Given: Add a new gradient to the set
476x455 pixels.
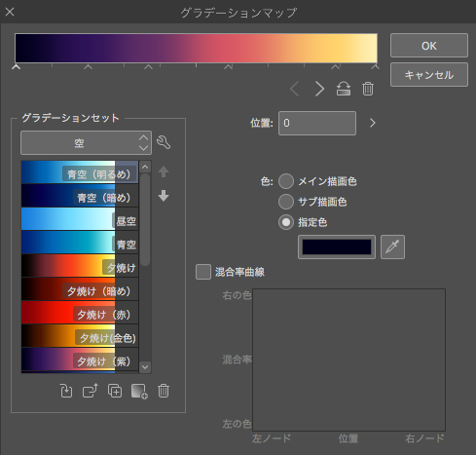Looking at the screenshot, I should [x=139, y=391].
